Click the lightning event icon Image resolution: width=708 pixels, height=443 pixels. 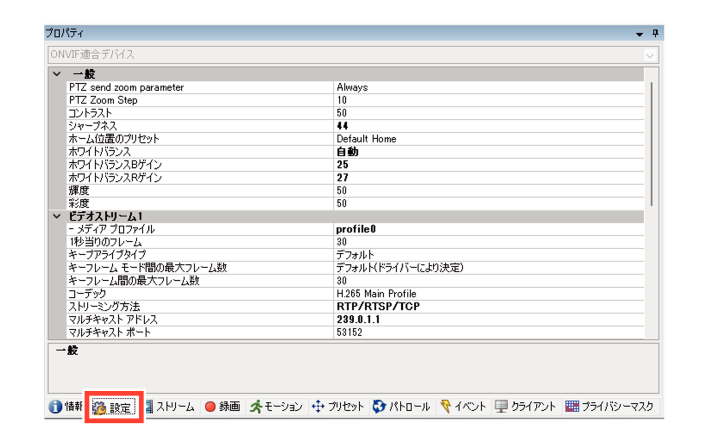(445, 406)
